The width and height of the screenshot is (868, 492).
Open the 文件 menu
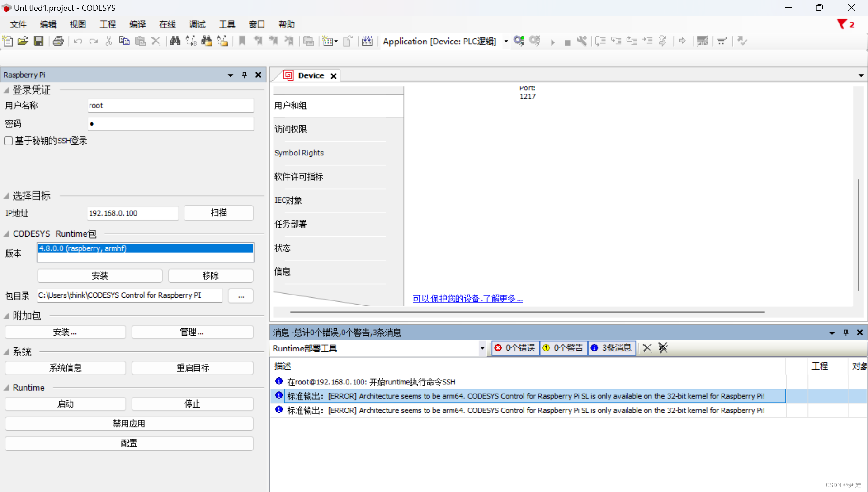[x=19, y=24]
